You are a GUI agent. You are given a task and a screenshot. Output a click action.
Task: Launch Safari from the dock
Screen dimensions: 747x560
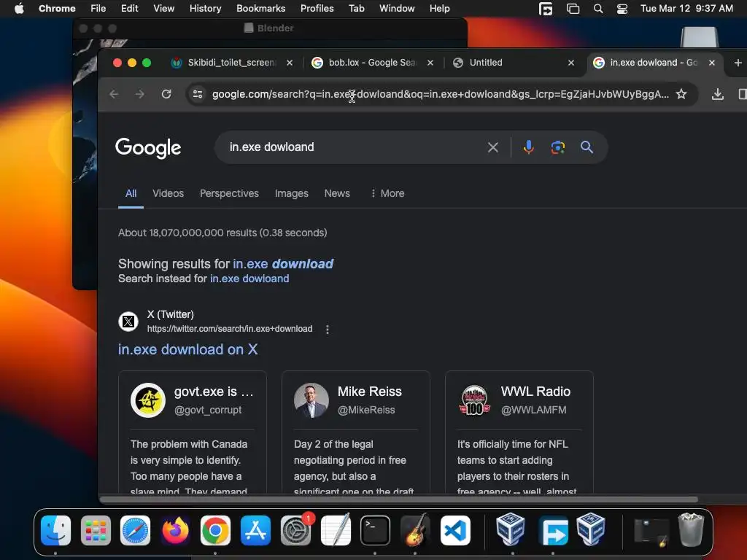[x=135, y=530]
